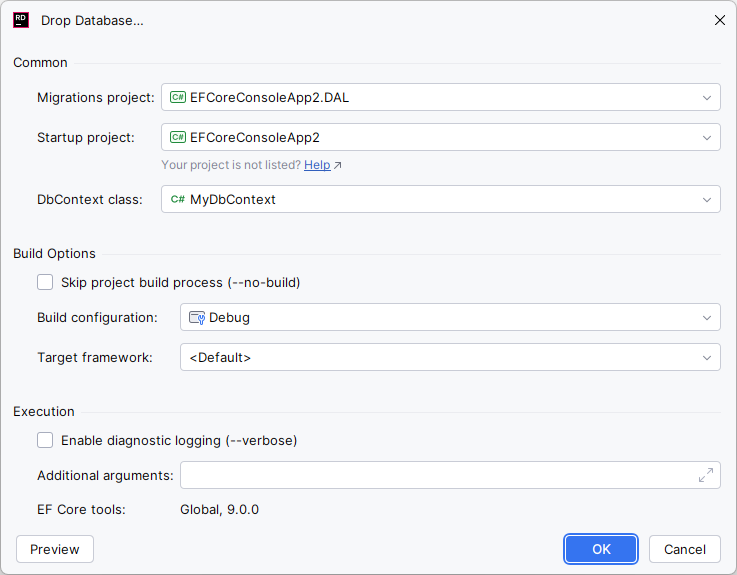
Task: Confirm with the OK button
Action: click(601, 549)
